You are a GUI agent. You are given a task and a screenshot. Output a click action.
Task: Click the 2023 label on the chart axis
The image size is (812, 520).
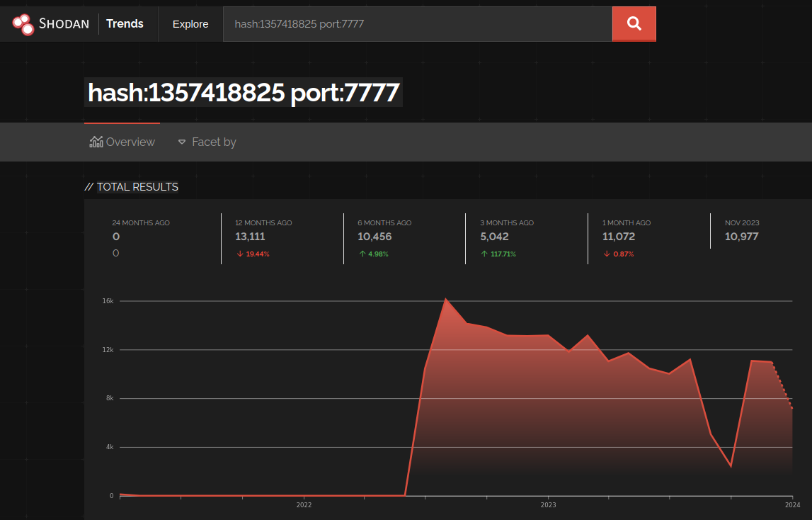coord(547,504)
